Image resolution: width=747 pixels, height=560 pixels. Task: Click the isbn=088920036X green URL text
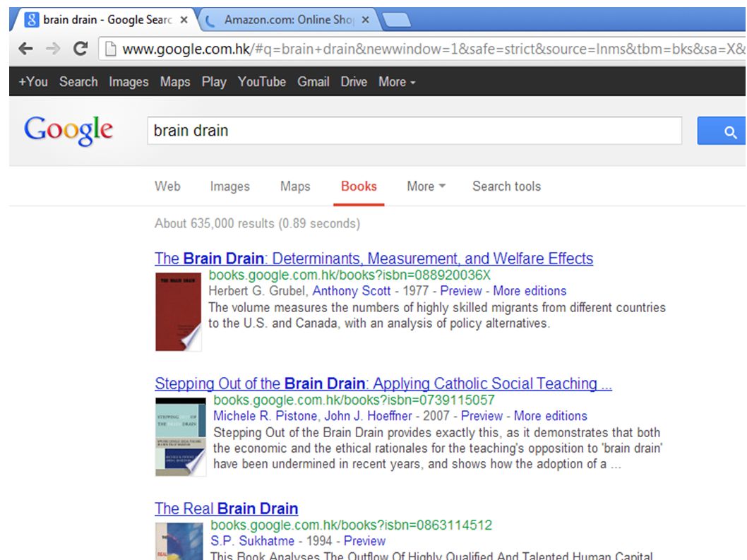pyautogui.click(x=349, y=275)
